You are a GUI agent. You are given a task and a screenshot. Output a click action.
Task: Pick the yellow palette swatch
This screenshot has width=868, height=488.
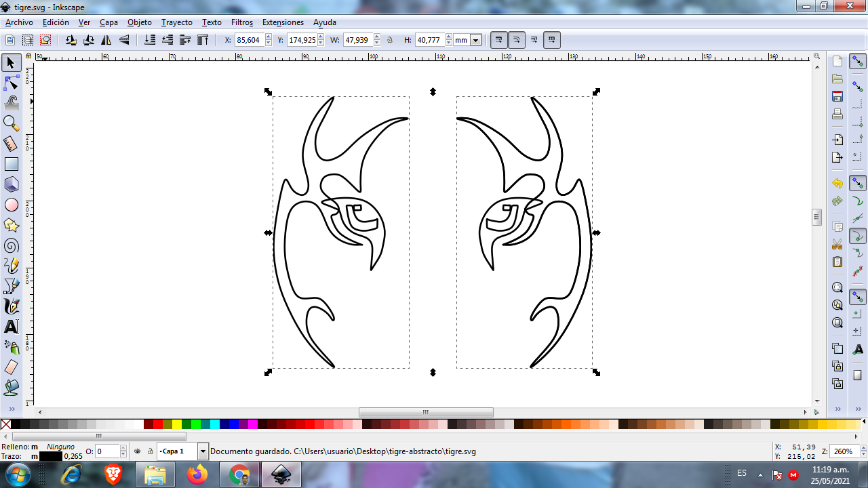tap(177, 424)
